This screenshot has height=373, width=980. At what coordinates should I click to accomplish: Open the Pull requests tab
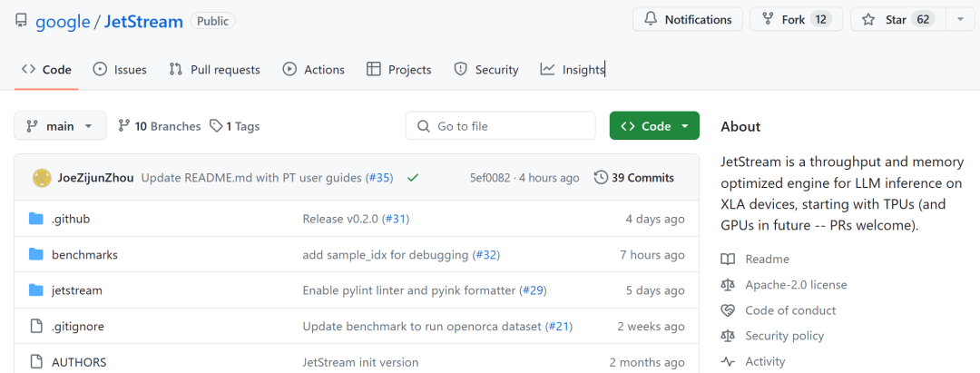point(215,69)
